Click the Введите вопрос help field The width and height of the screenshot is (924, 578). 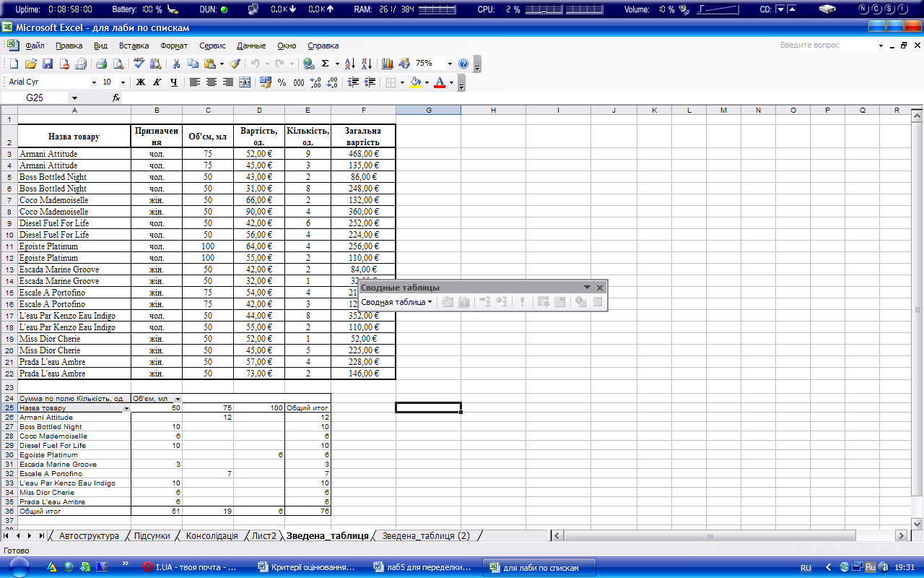tap(827, 45)
